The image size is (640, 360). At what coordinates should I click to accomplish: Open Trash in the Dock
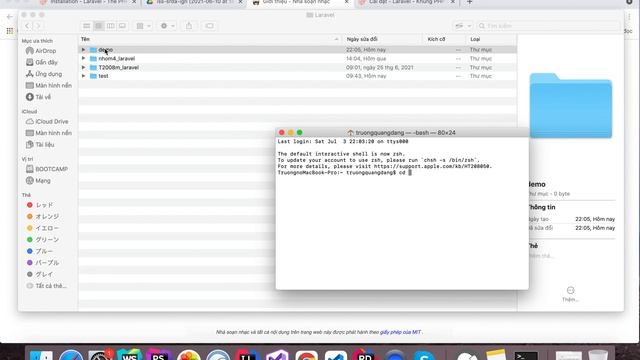[598, 355]
